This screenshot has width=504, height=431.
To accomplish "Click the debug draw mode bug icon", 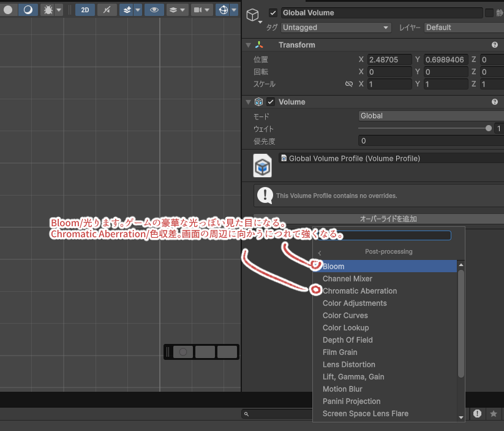I will pos(47,10).
